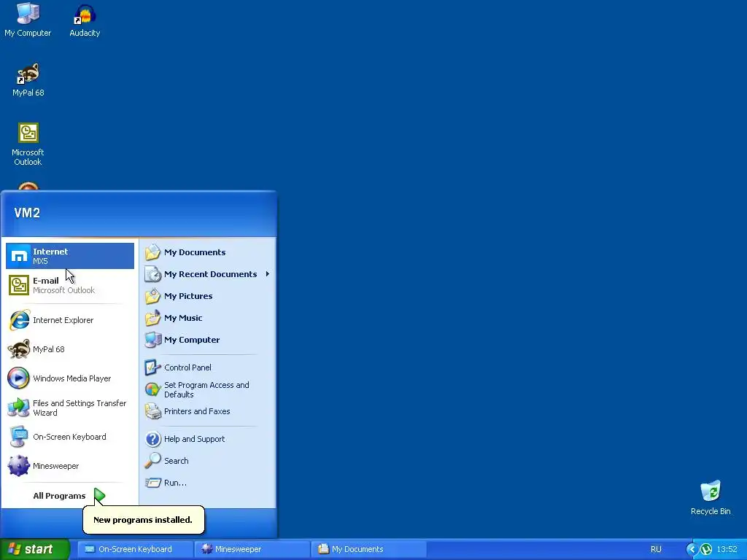Open Control Panel
The image size is (747, 560).
tap(208, 367)
